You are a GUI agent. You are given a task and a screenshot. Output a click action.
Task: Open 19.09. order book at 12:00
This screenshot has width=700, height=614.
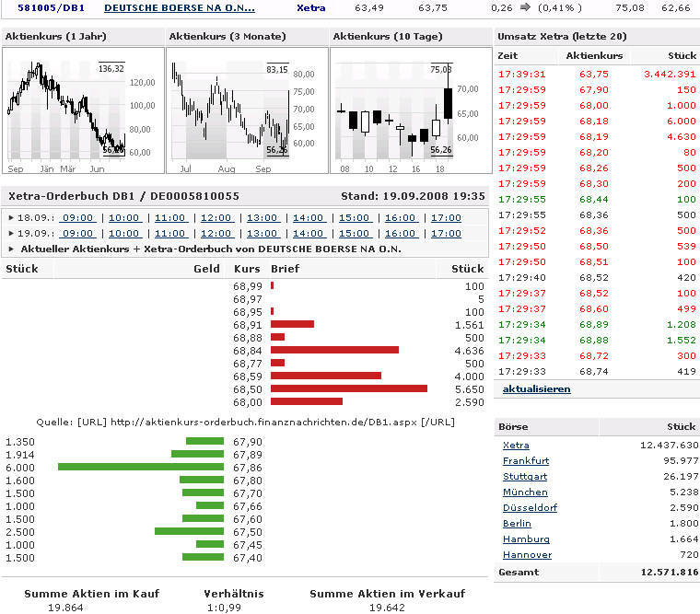[216, 234]
